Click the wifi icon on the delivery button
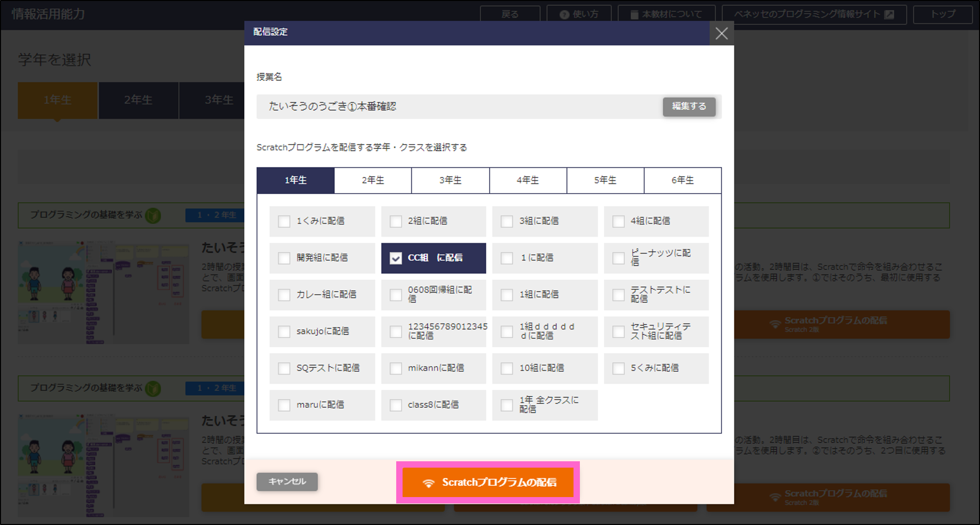Viewport: 980px width, 525px height. (429, 483)
